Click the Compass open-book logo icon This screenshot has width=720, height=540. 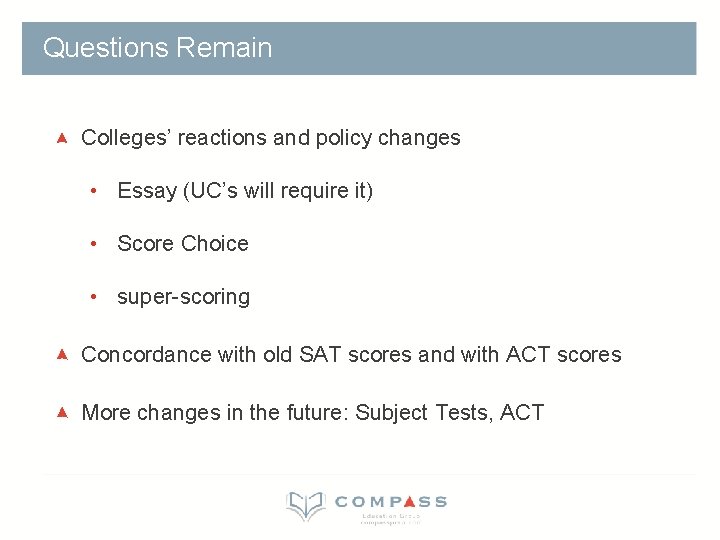click(x=305, y=505)
